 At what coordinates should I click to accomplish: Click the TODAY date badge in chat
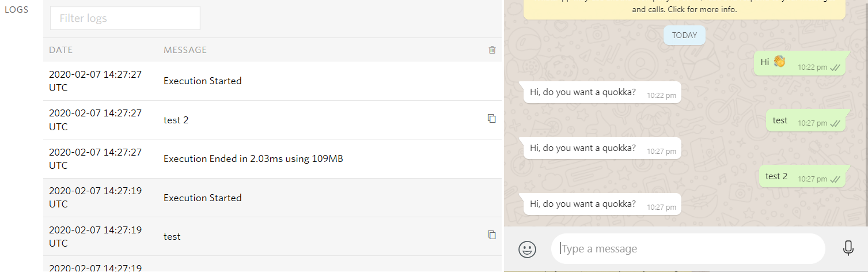tap(684, 35)
